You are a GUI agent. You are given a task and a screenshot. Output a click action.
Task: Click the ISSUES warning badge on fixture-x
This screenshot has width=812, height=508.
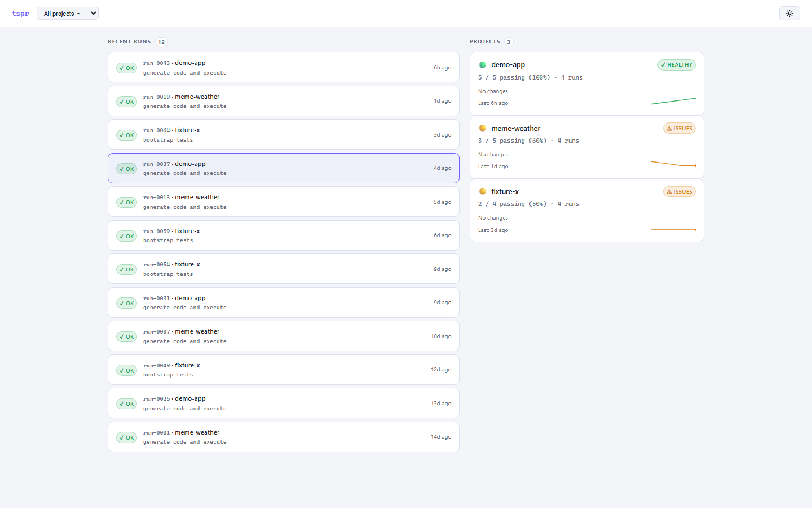click(x=679, y=191)
